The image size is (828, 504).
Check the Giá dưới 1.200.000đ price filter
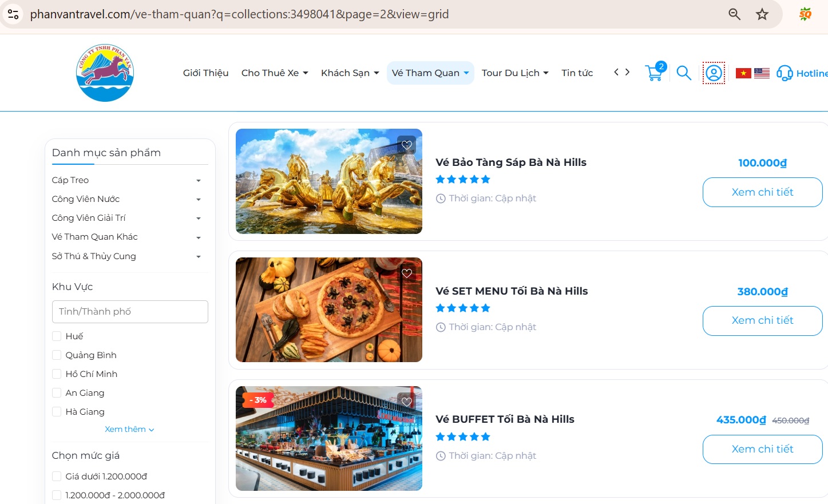tap(57, 475)
